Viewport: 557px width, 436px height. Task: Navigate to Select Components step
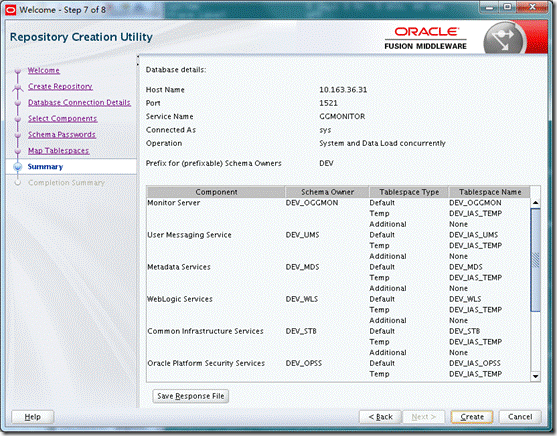click(x=63, y=119)
